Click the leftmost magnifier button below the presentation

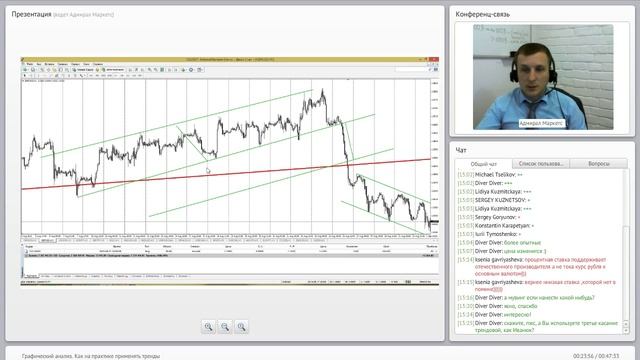pyautogui.click(x=208, y=327)
